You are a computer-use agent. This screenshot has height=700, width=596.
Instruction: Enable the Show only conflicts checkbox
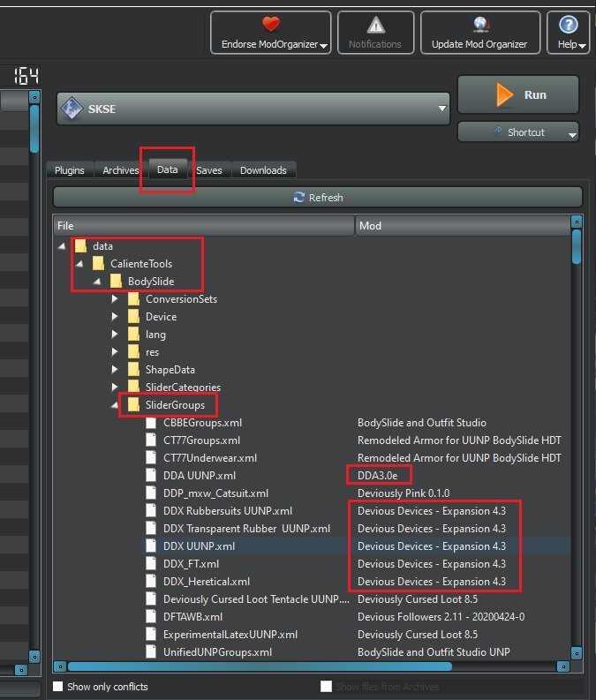pyautogui.click(x=58, y=686)
